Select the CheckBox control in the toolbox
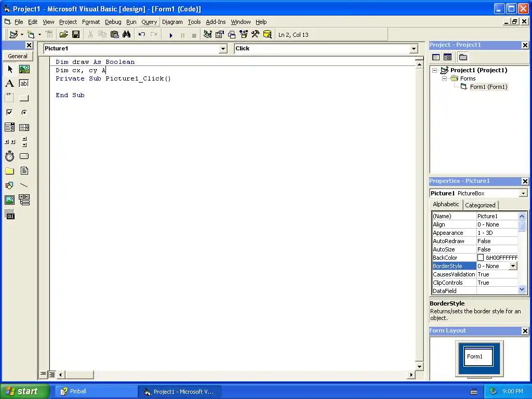This screenshot has width=532, height=399. tap(10, 112)
